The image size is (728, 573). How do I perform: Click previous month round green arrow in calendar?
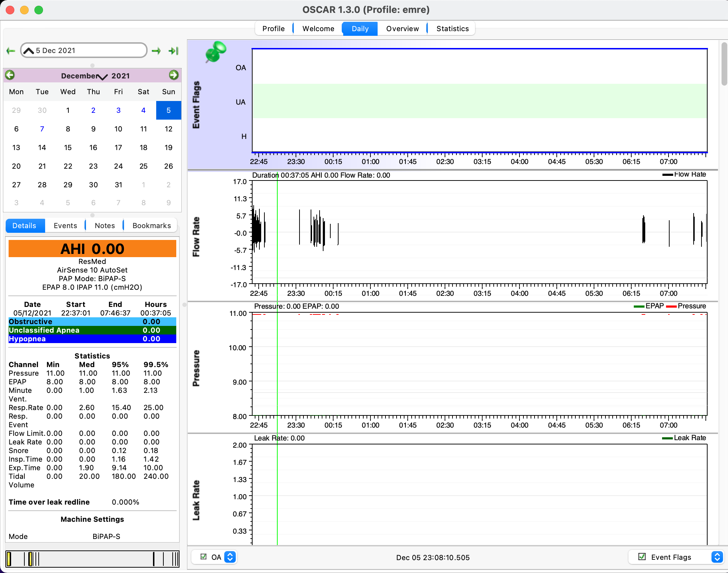10,75
